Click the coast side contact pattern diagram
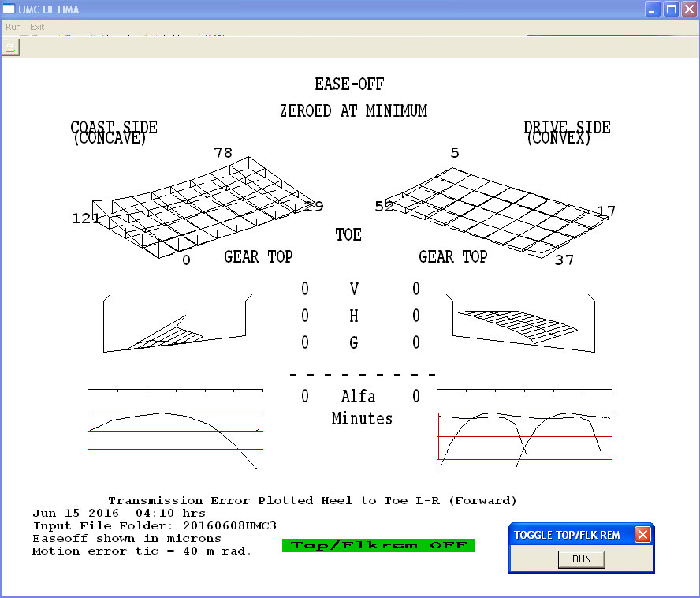This screenshot has width=700, height=598. [177, 323]
